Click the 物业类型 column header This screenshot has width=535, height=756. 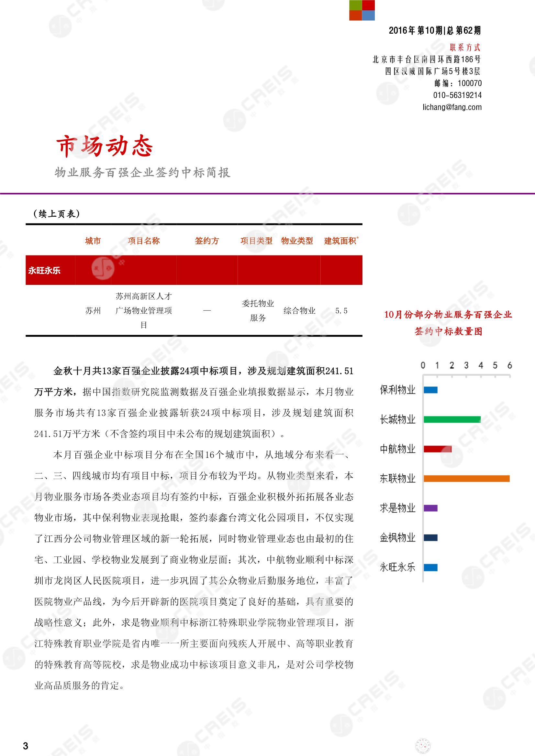(x=297, y=241)
